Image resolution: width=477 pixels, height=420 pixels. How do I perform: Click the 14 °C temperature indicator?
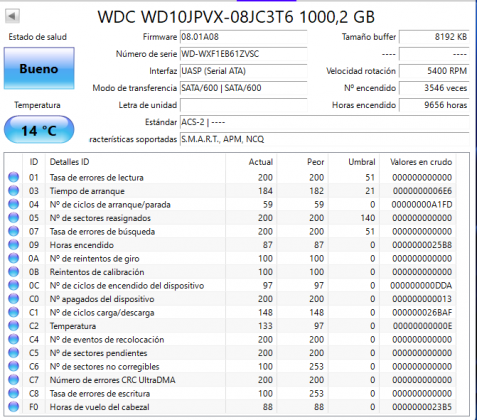coord(39,130)
